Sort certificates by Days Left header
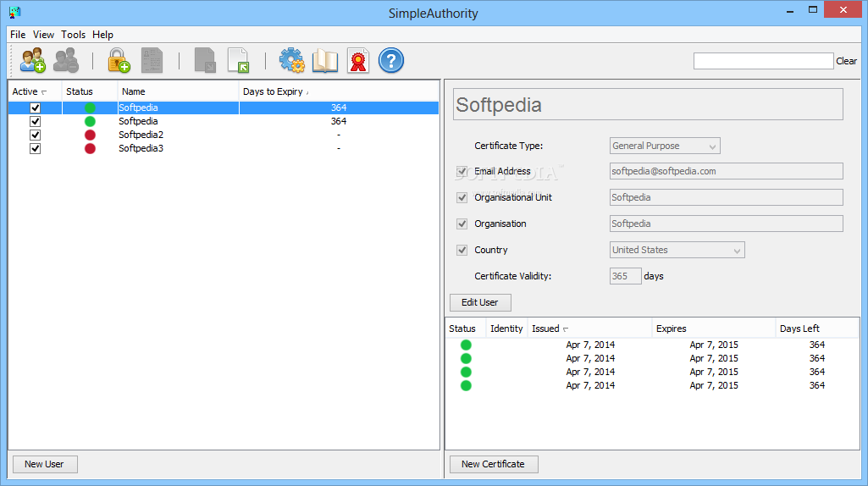Image resolution: width=868 pixels, height=486 pixels. pyautogui.click(x=817, y=329)
